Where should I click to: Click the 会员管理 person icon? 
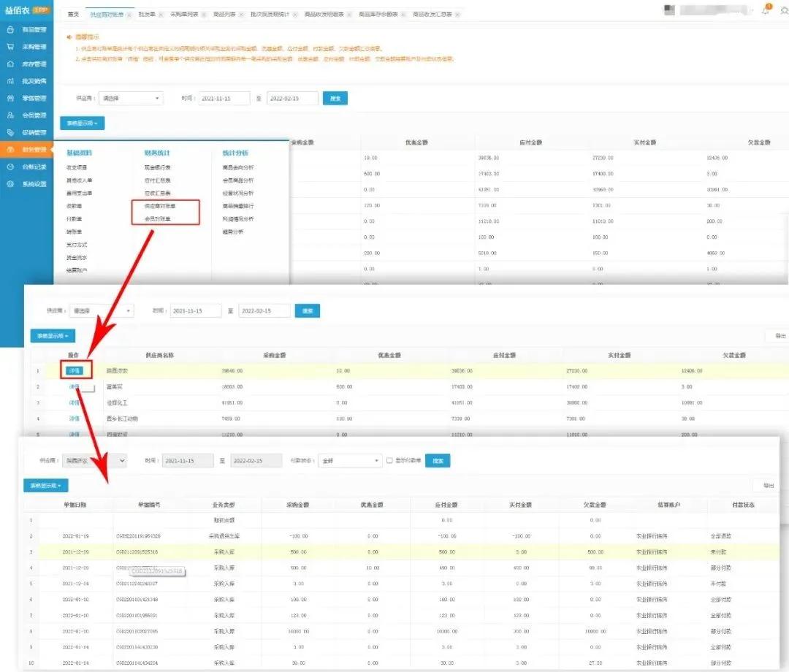10,115
